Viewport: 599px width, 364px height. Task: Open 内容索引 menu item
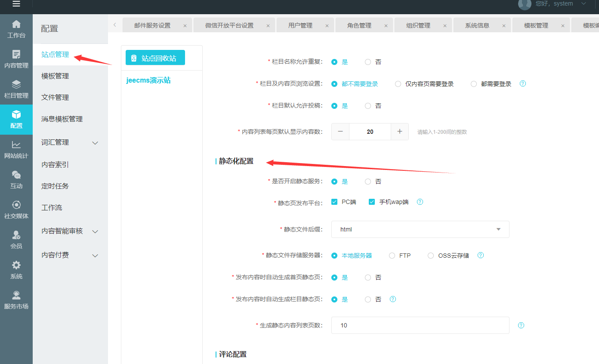click(x=55, y=165)
